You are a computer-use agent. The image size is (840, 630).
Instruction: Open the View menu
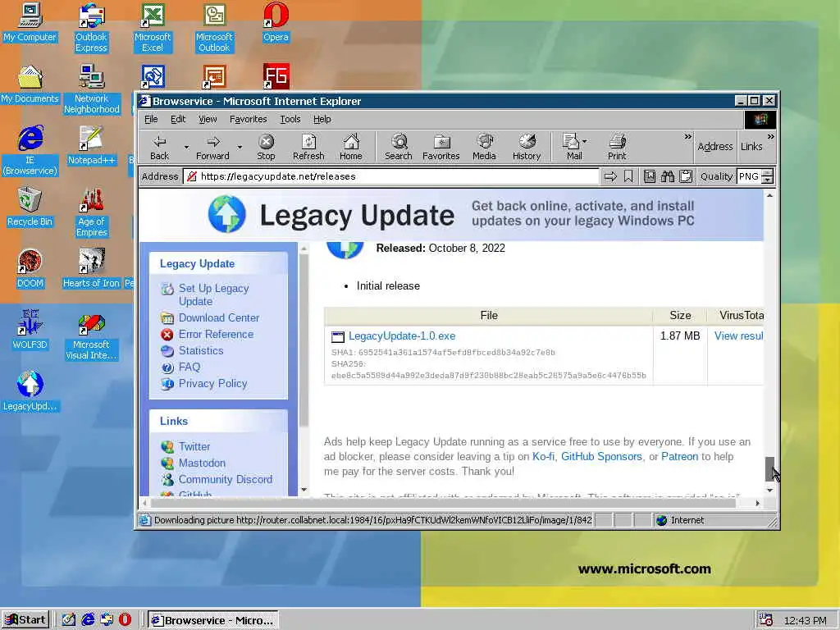pos(208,119)
